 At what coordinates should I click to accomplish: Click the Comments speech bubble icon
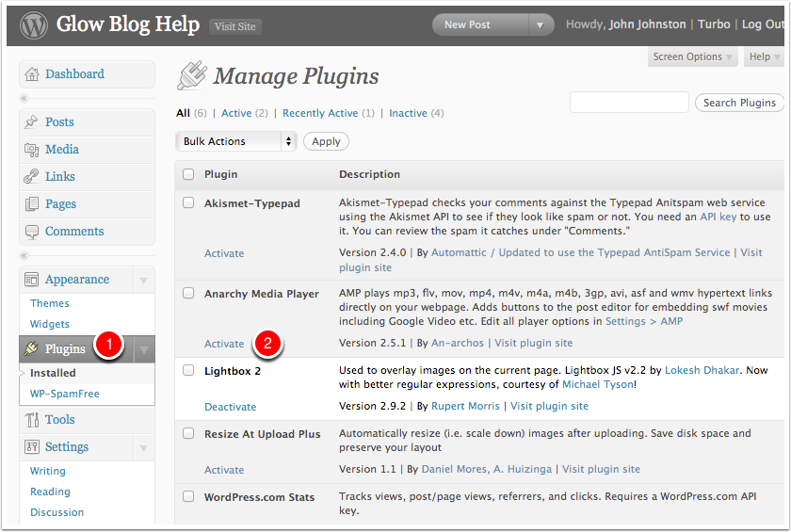[32, 232]
